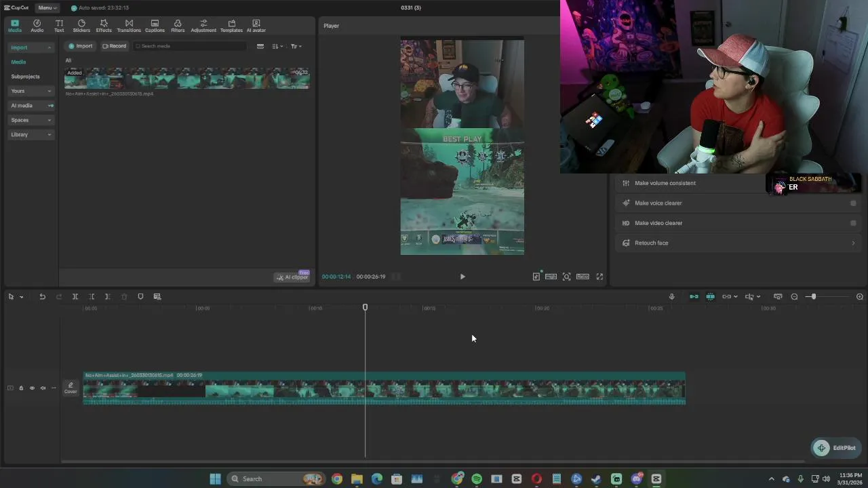Open the timeline preview monitor icon
Image resolution: width=868 pixels, height=488 pixels.
[778, 297]
